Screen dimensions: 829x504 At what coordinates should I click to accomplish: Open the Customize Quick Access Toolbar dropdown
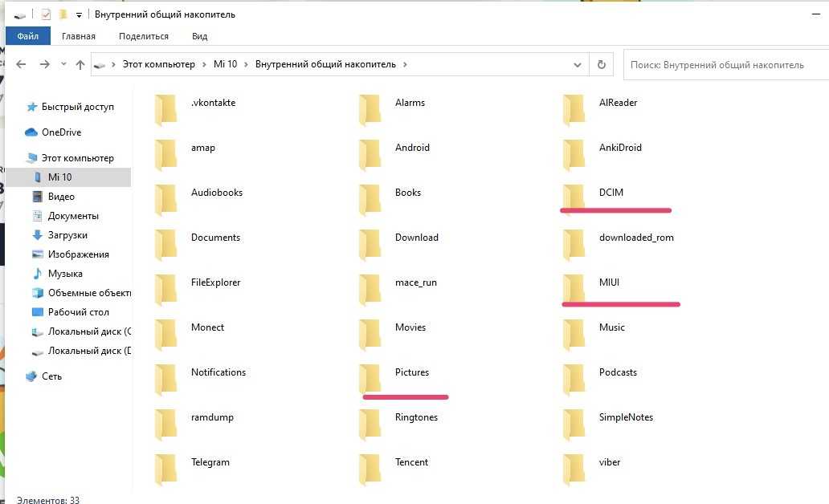coord(79,15)
